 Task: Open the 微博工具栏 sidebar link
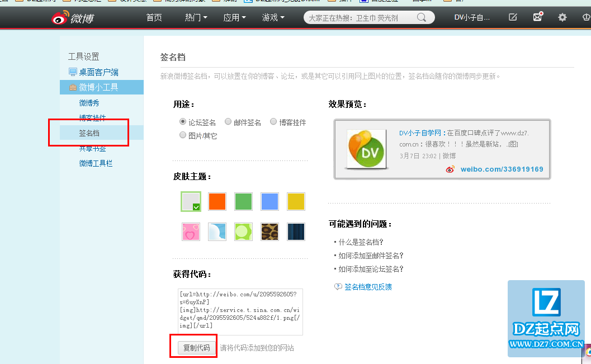[96, 163]
